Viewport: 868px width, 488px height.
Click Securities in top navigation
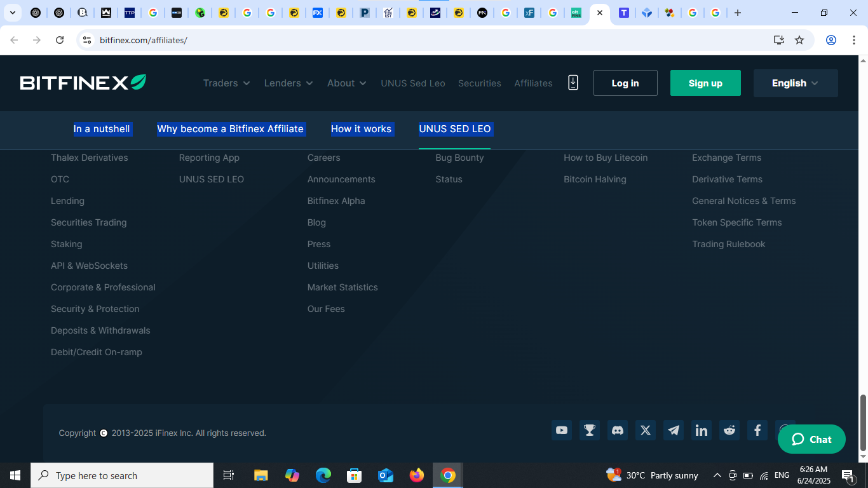(x=480, y=83)
